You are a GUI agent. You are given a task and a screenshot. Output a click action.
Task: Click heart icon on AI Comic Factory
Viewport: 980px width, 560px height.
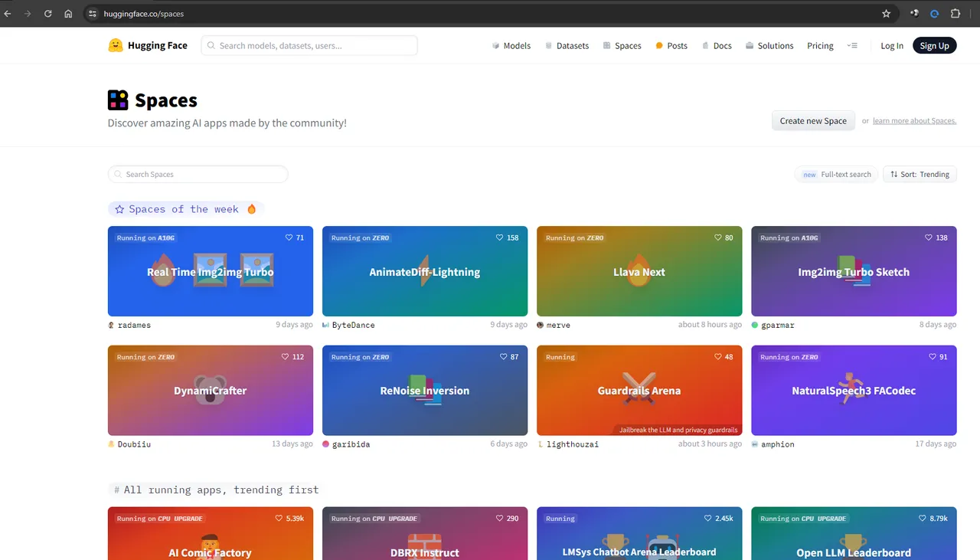point(279,519)
